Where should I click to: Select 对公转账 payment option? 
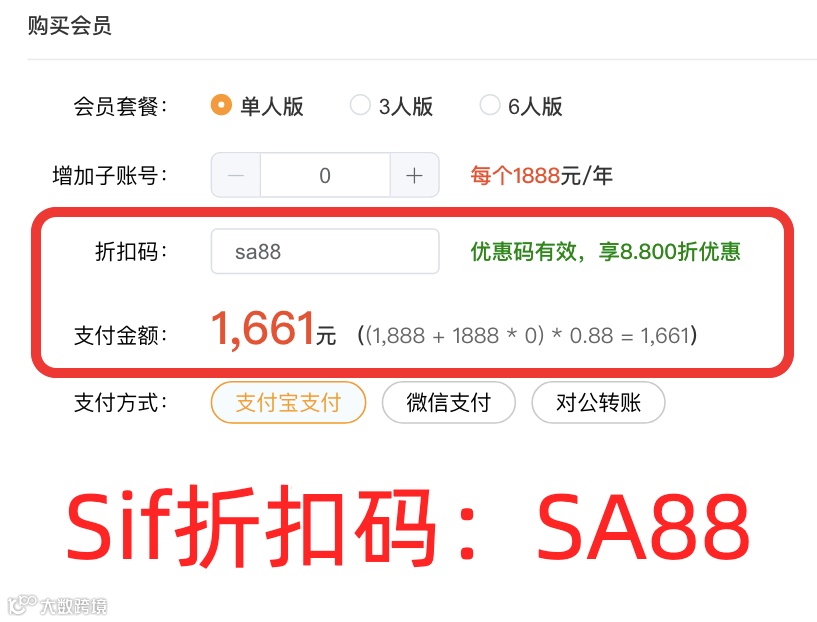[x=598, y=402]
